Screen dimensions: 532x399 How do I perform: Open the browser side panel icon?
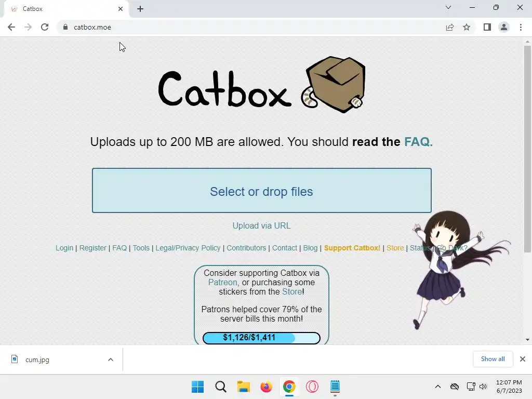click(487, 27)
